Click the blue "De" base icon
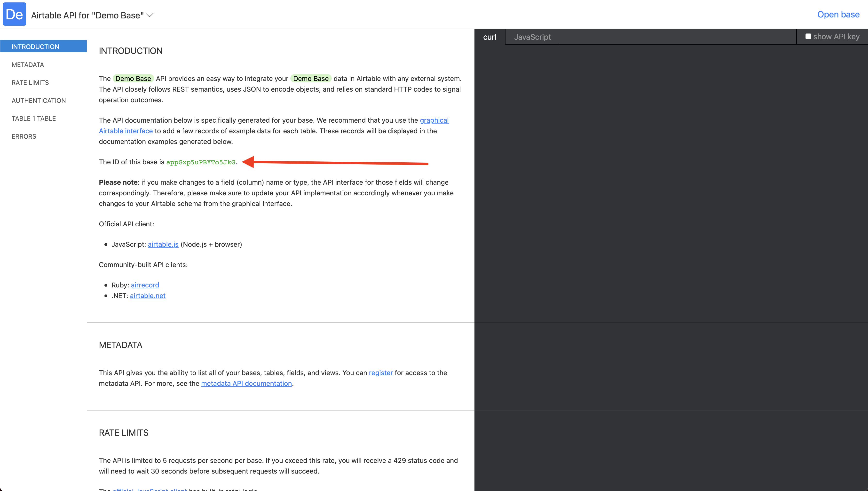This screenshot has height=491, width=868. [15, 14]
